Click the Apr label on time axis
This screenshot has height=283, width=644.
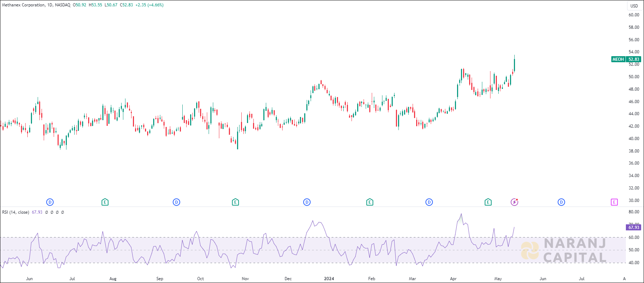click(x=454, y=279)
